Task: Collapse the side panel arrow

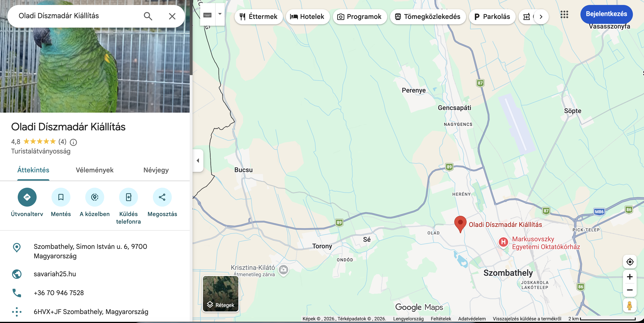Action: pyautogui.click(x=198, y=160)
